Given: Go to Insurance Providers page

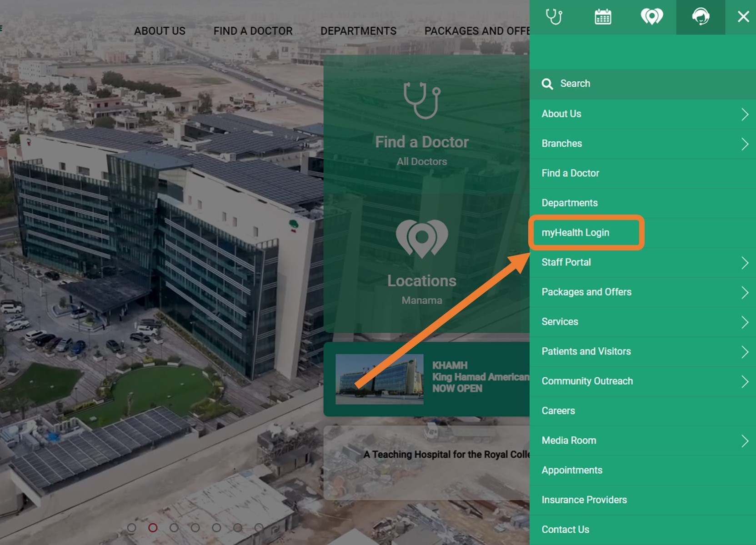Looking at the screenshot, I should click(x=584, y=500).
